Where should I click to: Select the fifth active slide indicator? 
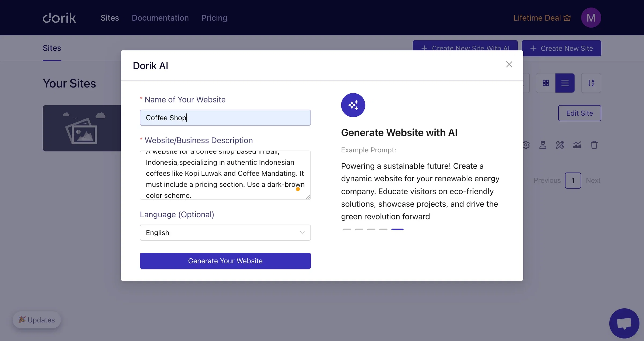(x=397, y=229)
